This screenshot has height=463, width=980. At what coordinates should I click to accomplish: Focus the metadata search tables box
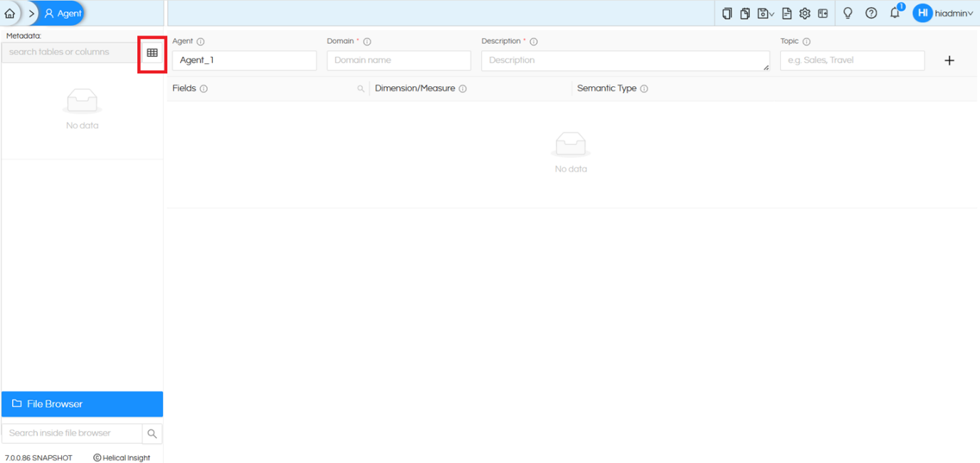[71, 53]
